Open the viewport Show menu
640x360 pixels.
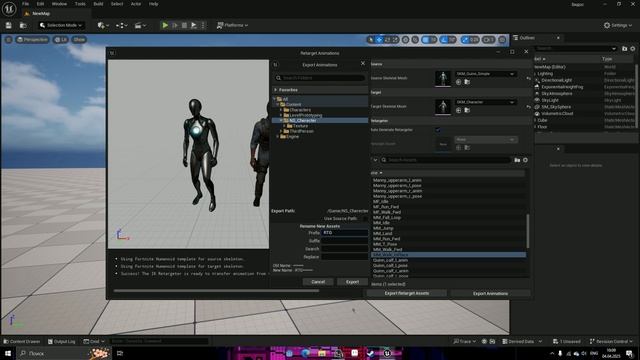tap(79, 40)
